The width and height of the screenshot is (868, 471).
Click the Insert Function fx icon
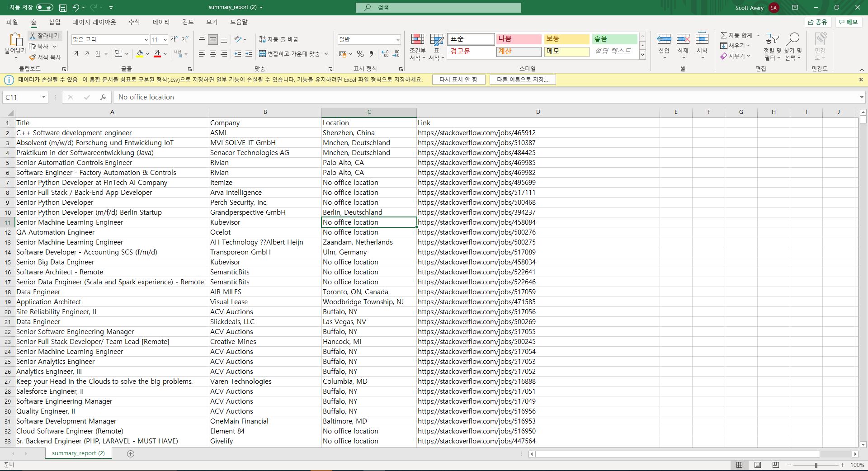pos(103,97)
